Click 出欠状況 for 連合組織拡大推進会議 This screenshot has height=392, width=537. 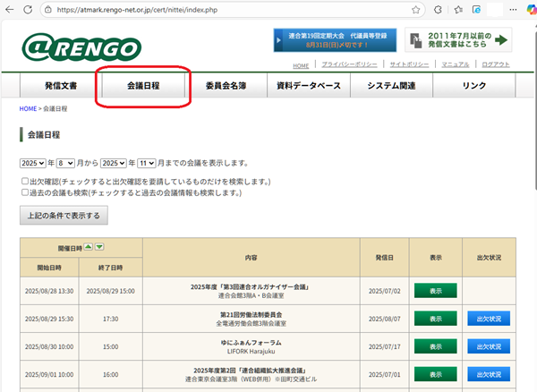(x=489, y=374)
